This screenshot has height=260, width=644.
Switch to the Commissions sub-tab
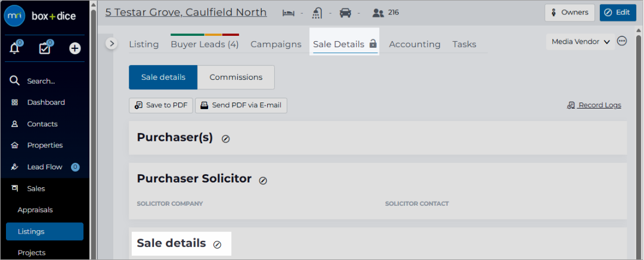(236, 77)
